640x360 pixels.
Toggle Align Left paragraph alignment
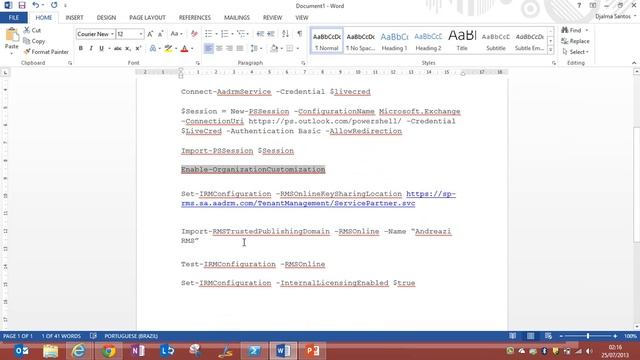(x=208, y=49)
